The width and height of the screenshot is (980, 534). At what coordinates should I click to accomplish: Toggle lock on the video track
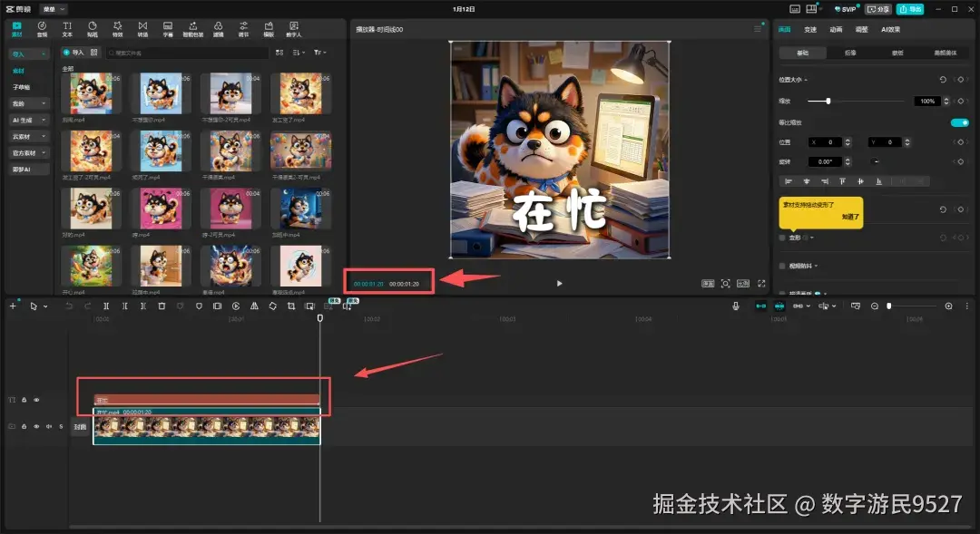click(24, 427)
